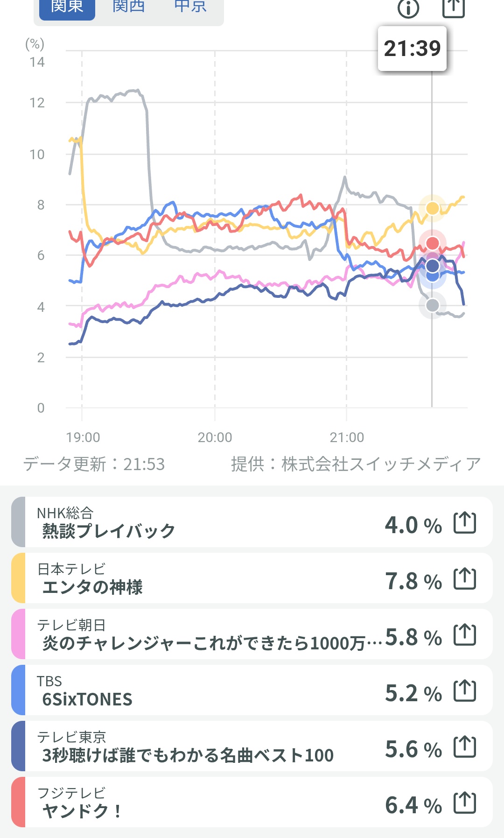Share the TBS 6SixTONES rating
Viewport: 504px width, 838px height.
[465, 690]
